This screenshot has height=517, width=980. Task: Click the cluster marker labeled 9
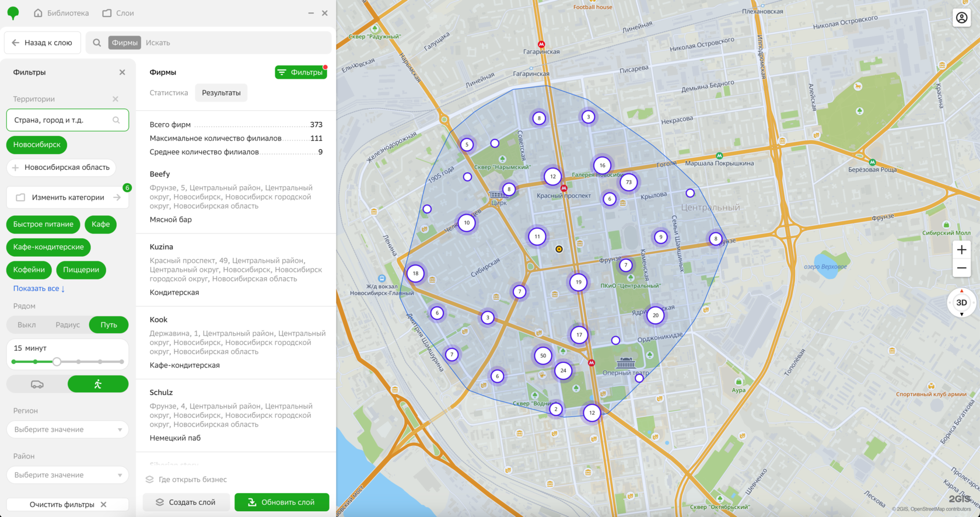[x=660, y=237]
